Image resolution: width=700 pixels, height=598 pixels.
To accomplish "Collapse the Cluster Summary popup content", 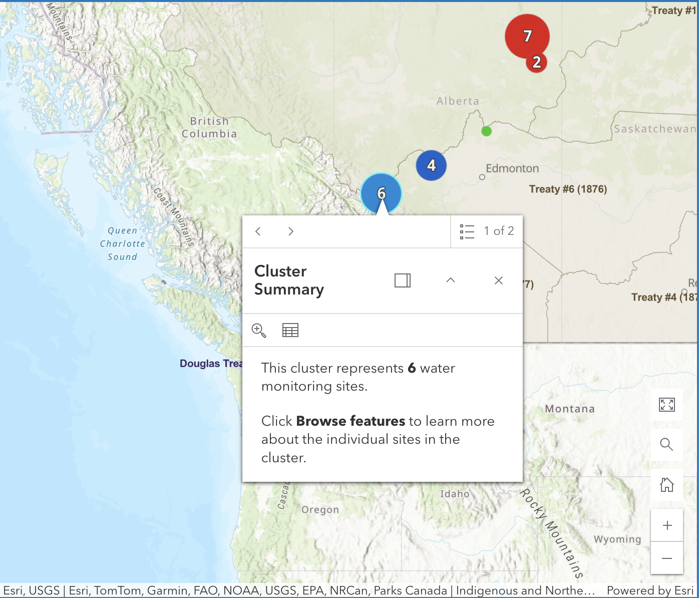I will (x=451, y=280).
